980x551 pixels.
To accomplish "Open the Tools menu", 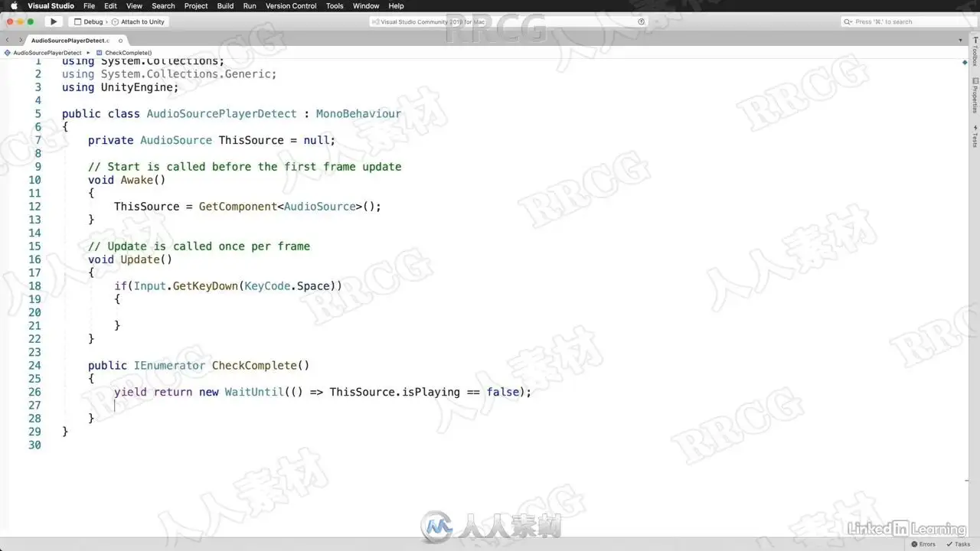I will pyautogui.click(x=335, y=6).
